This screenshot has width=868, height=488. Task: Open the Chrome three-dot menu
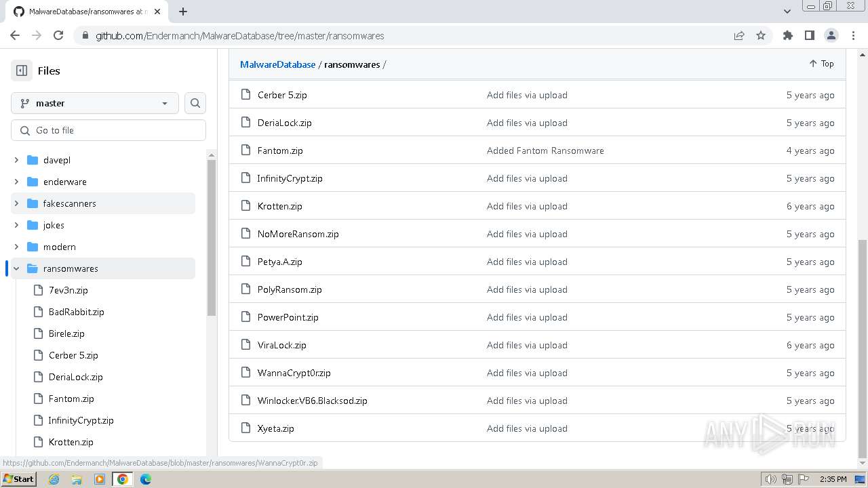point(852,35)
